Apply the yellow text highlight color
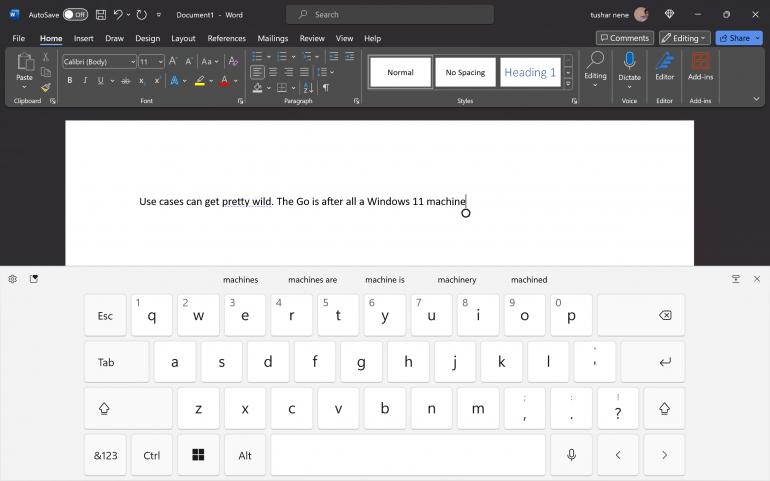The image size is (770, 481). [200, 80]
